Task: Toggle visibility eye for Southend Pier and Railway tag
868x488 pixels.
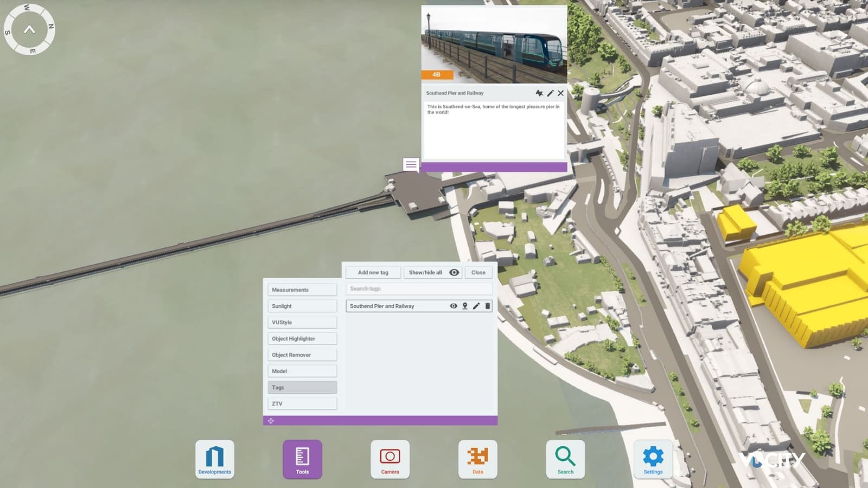Action: pyautogui.click(x=454, y=306)
